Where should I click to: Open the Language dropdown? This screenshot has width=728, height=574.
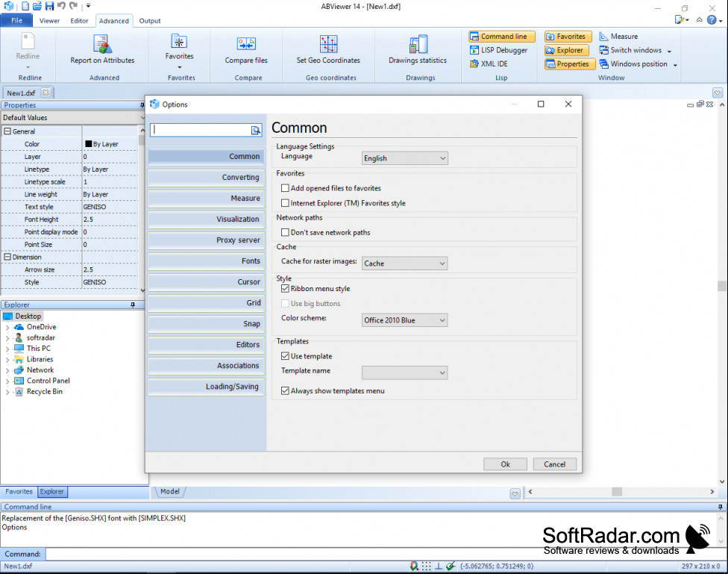404,158
